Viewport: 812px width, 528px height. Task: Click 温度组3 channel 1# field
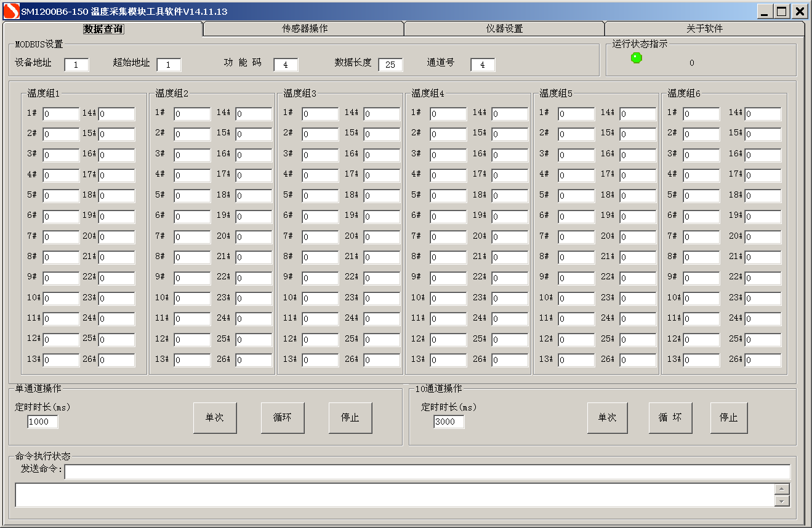[320, 114]
